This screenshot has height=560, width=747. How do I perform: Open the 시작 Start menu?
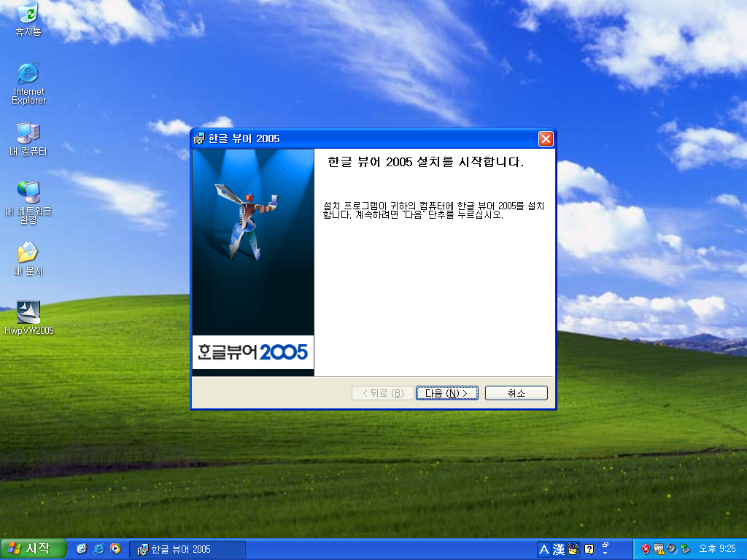coord(33,549)
